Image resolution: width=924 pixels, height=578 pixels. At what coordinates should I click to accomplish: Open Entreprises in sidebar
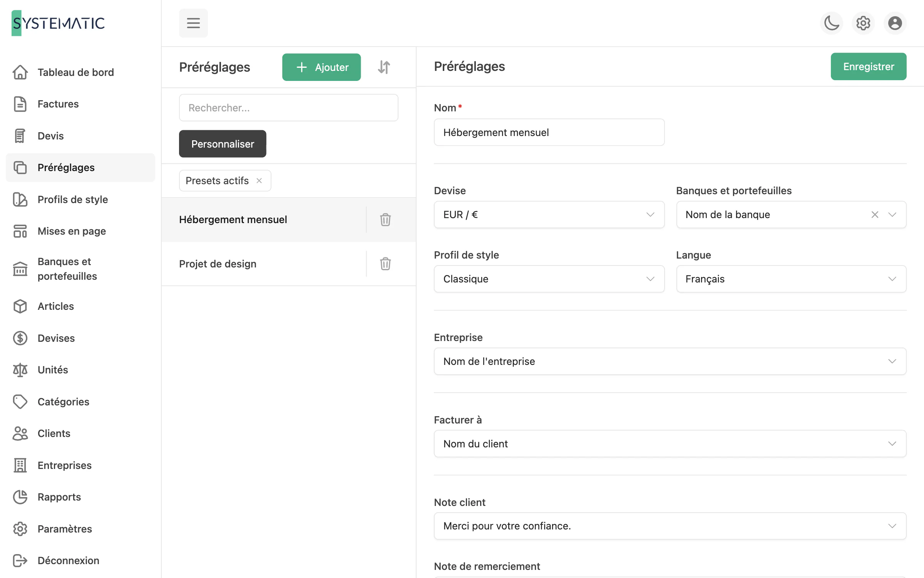[80, 465]
